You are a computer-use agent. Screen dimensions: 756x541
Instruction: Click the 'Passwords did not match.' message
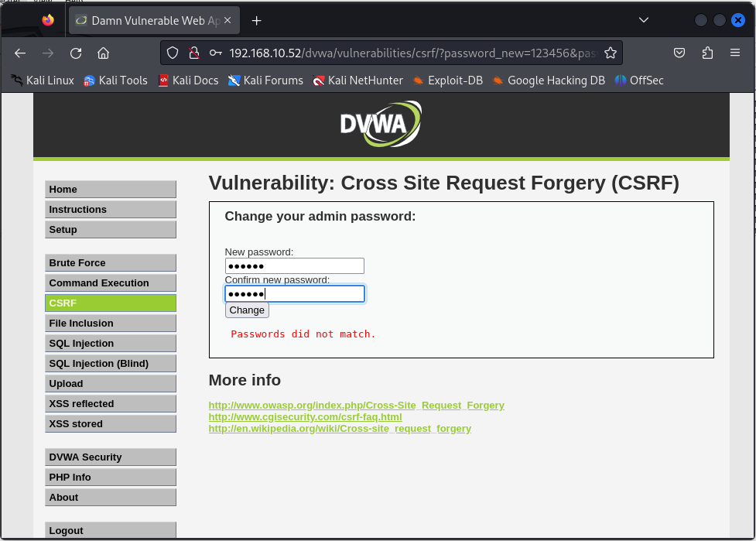pyautogui.click(x=303, y=334)
